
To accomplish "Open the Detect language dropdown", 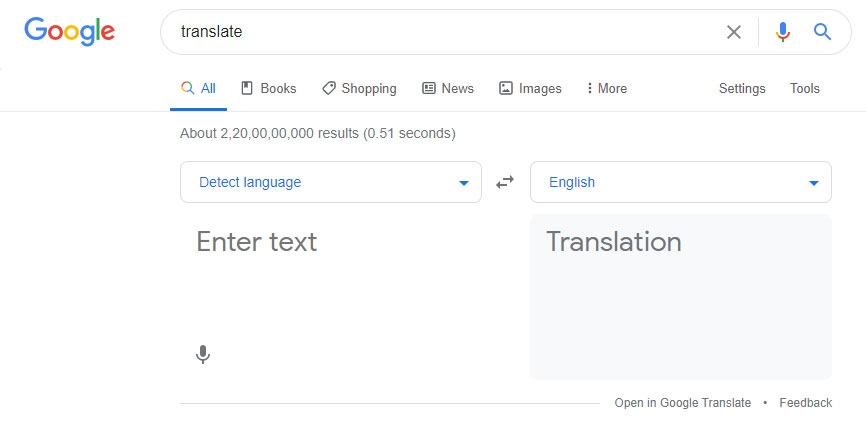I will click(x=331, y=182).
